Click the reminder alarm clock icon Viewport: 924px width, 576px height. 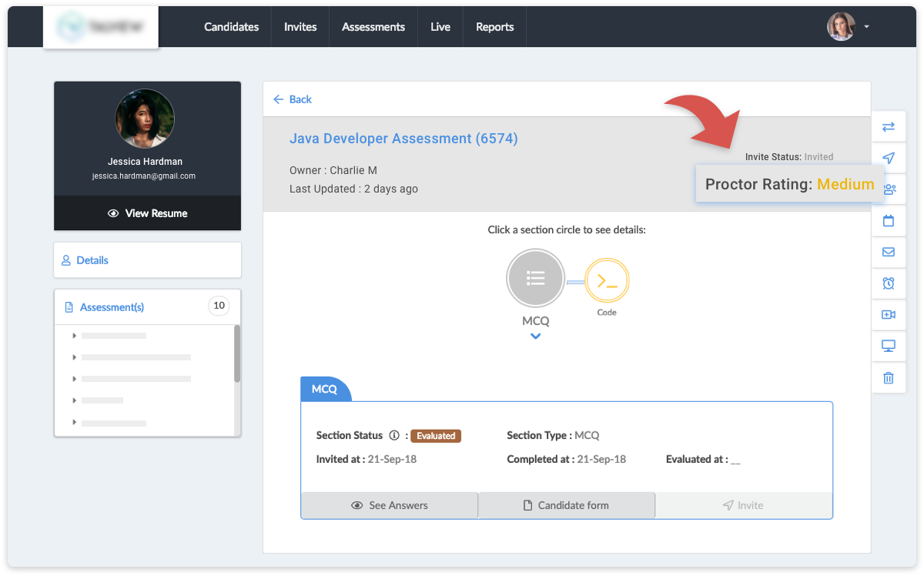click(x=889, y=283)
